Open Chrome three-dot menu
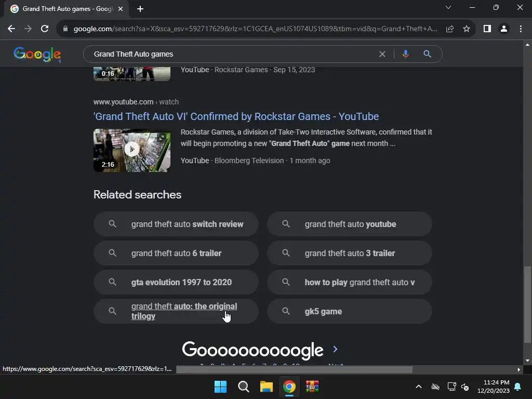The image size is (532, 399). 521,29
